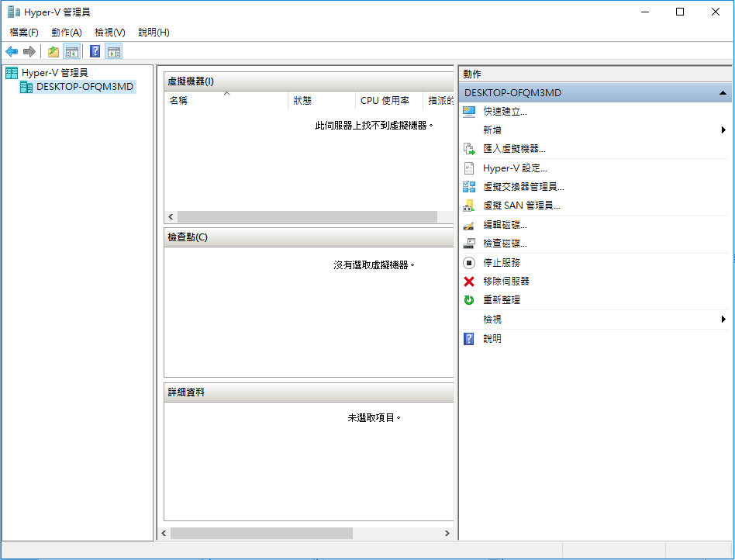
Task: Click the virtual machines horizontal scrollbar right arrow
Action: pyautogui.click(x=447, y=217)
